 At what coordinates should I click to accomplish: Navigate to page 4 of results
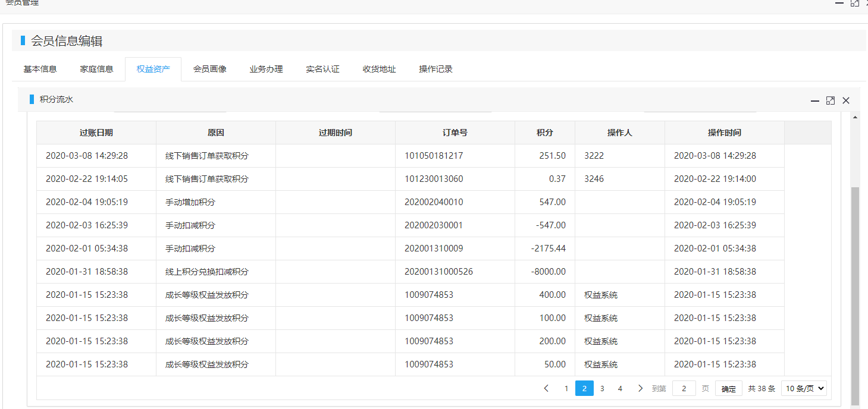coord(620,388)
